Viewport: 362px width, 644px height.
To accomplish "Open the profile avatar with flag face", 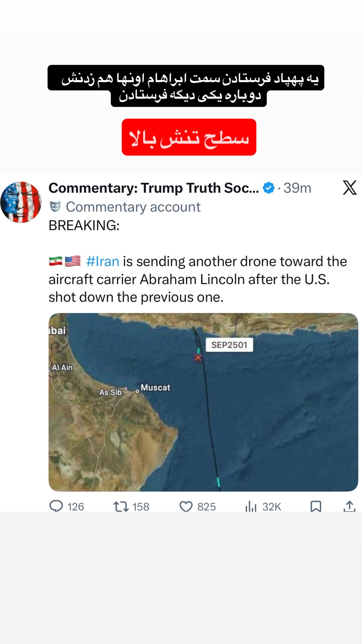I will point(21,202).
